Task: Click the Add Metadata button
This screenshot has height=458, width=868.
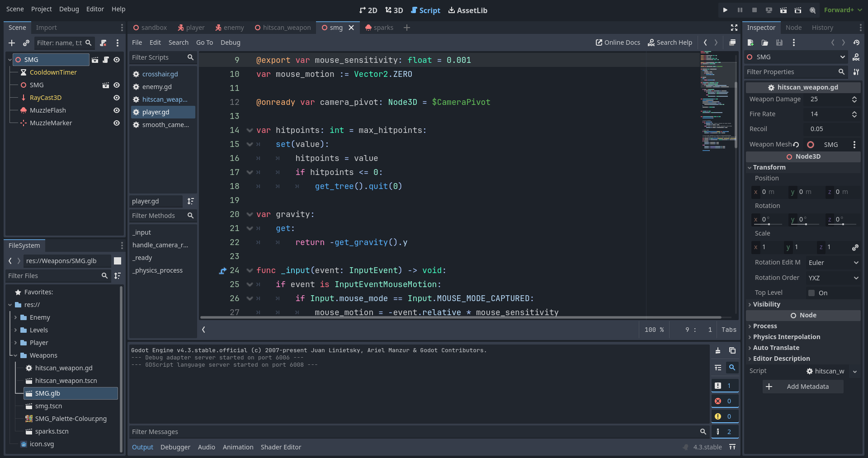Action: [802, 387]
